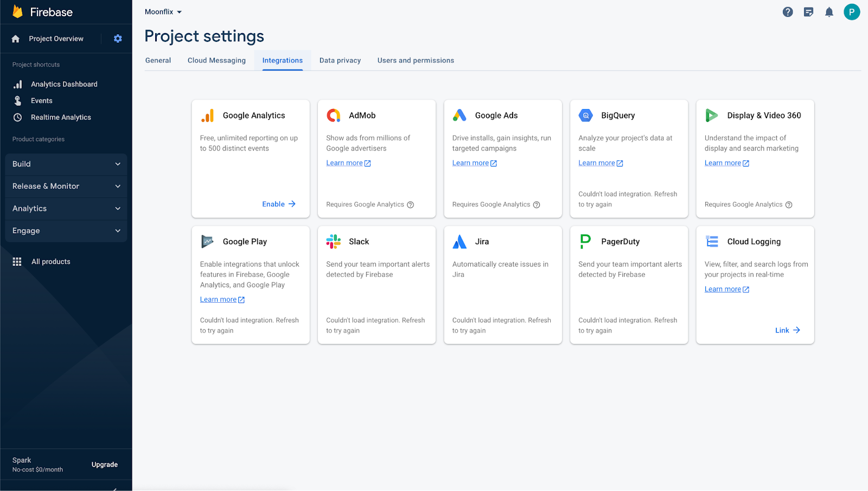Click the project settings gear icon
868x491 pixels.
118,39
